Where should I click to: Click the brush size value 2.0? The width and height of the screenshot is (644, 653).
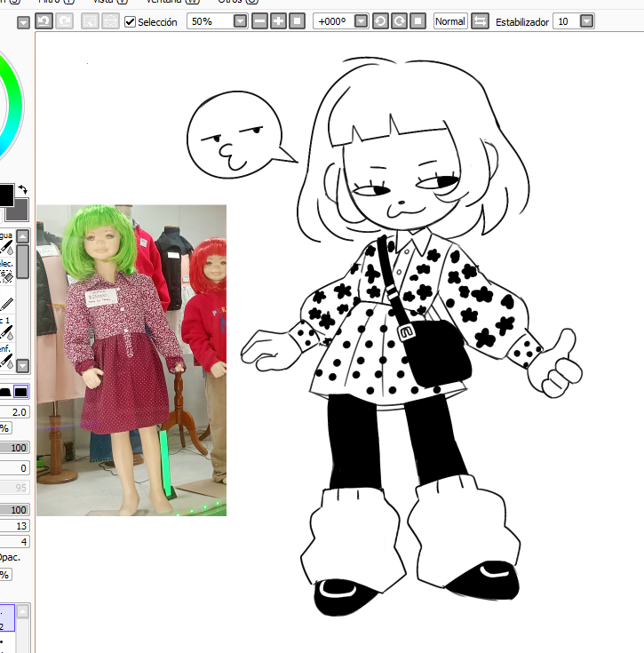coord(14,412)
